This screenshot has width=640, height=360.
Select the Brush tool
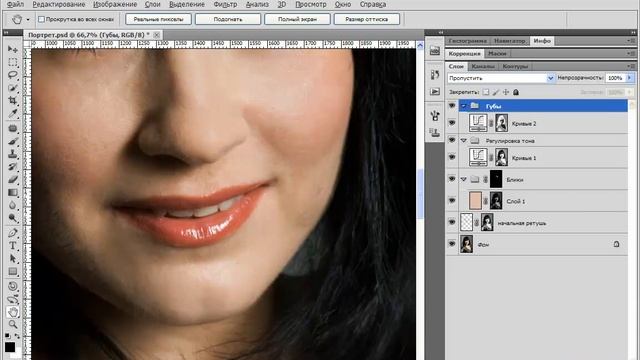tap(13, 141)
